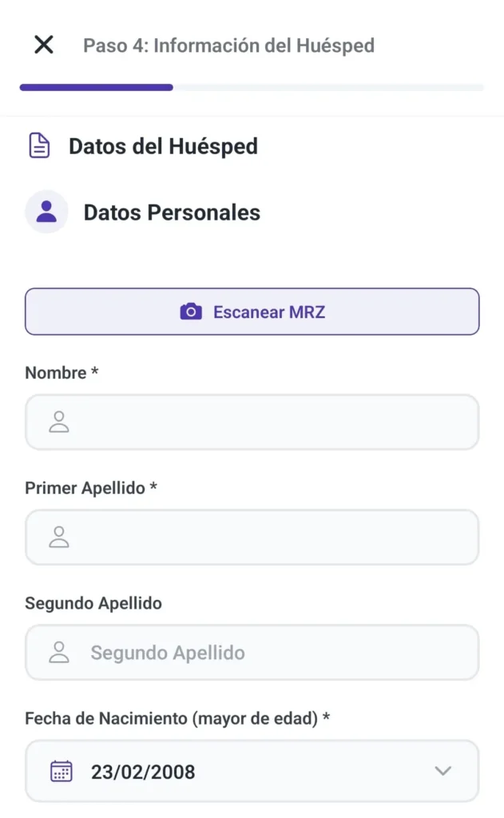Select the Paso 4 header title
This screenshot has height=818, width=504.
point(228,46)
